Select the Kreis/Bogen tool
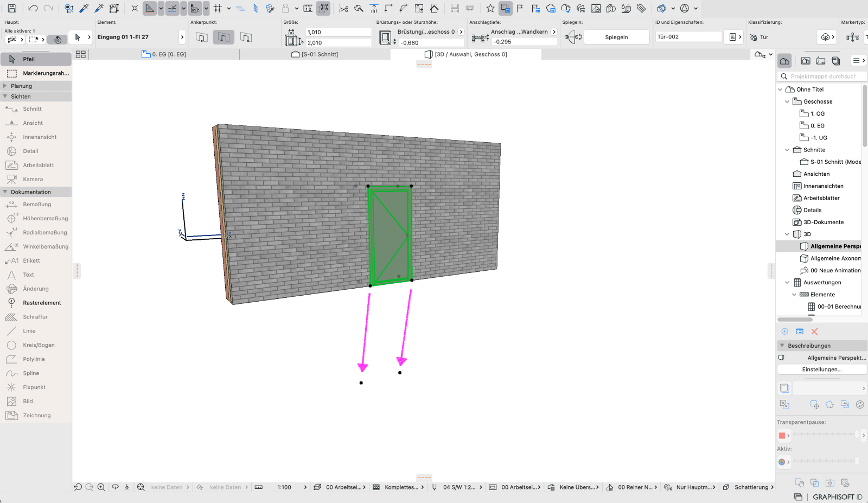The width and height of the screenshot is (868, 503). pyautogui.click(x=36, y=345)
